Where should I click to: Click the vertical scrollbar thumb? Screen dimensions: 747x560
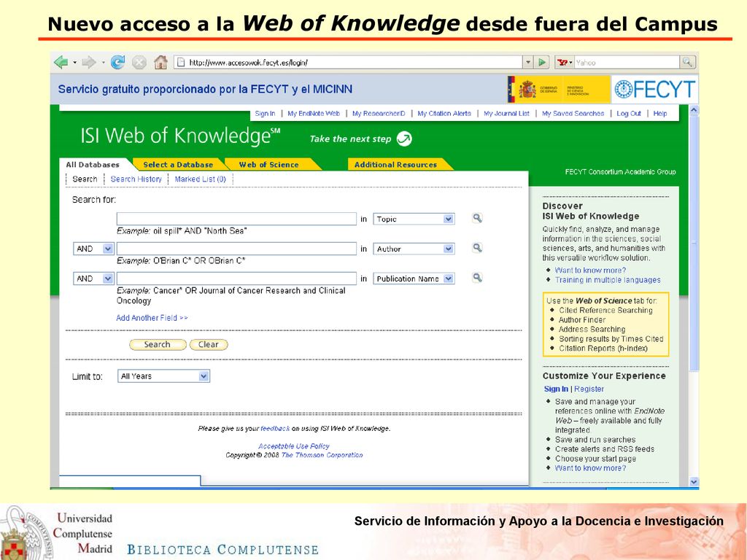pos(694,243)
